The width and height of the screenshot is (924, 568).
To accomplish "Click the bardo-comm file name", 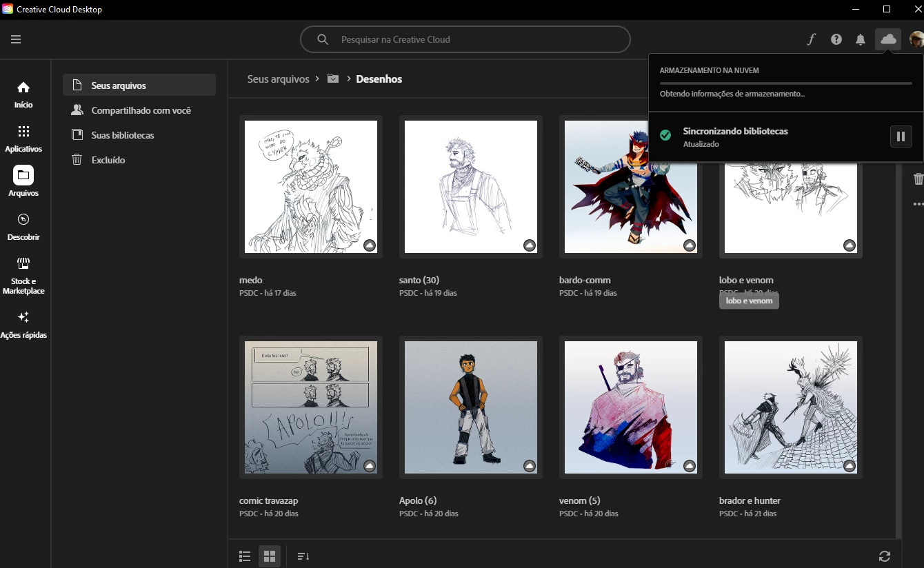I will tap(585, 280).
